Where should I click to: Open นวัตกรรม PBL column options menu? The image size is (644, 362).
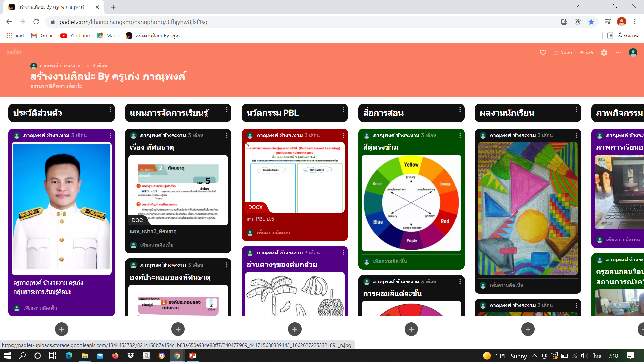point(343,110)
